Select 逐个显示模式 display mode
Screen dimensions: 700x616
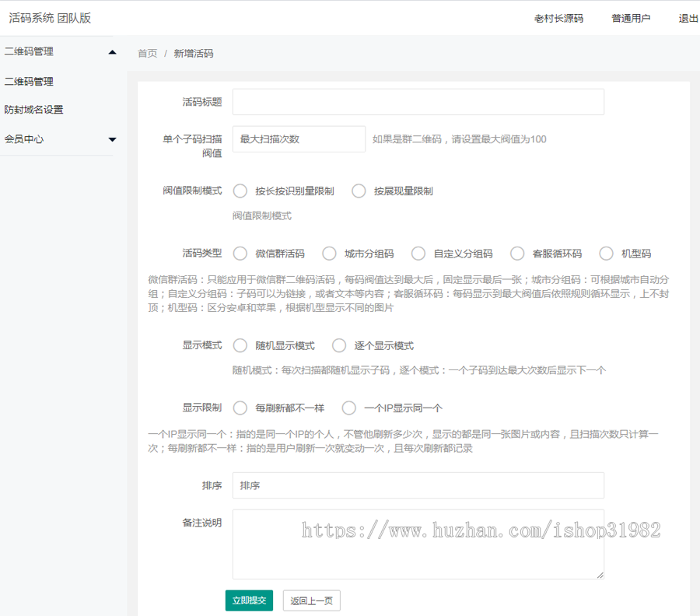point(338,345)
